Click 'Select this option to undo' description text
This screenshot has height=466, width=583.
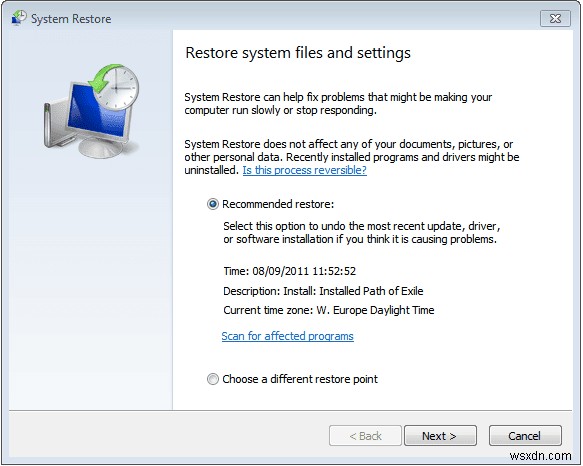[361, 232]
